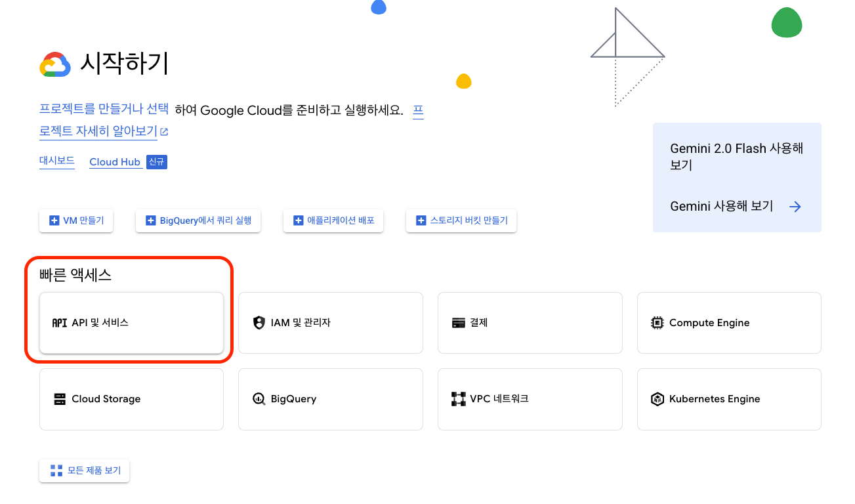
Task: Open the API 및 서비스 card label
Action: pyautogui.click(x=100, y=323)
